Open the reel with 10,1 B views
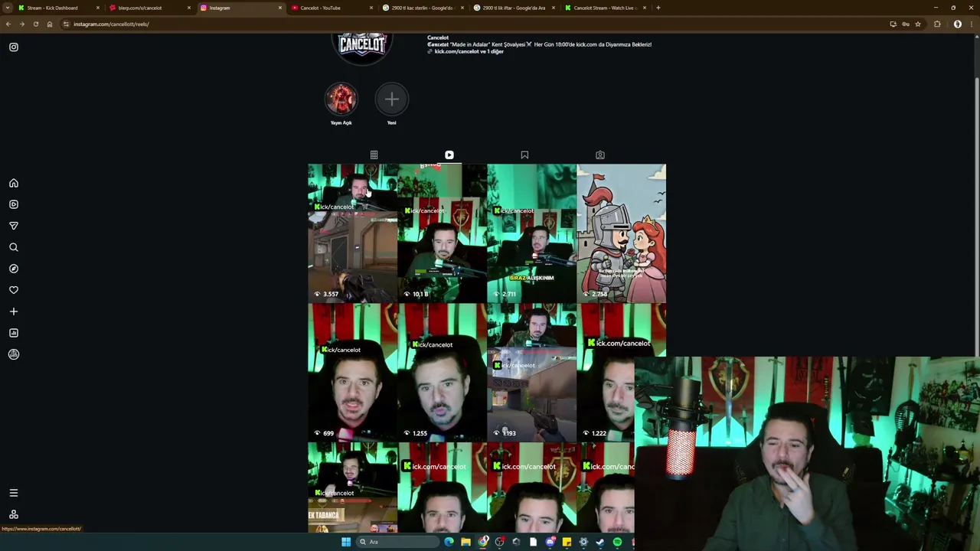The width and height of the screenshot is (980, 551). 442,233
